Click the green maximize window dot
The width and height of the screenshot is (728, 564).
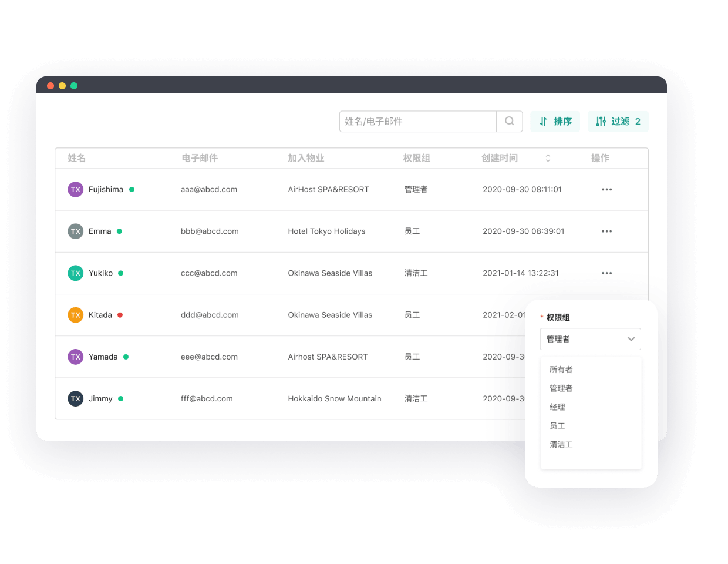pos(74,86)
